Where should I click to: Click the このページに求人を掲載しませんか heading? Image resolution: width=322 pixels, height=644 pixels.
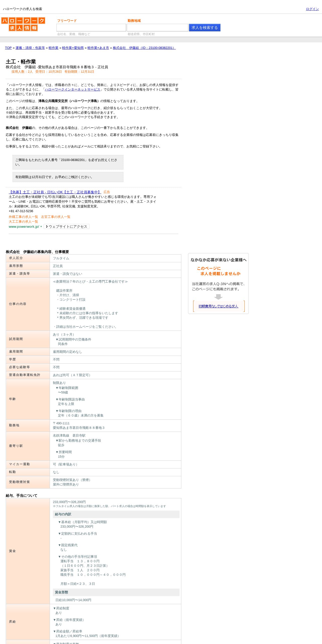pos(218,271)
